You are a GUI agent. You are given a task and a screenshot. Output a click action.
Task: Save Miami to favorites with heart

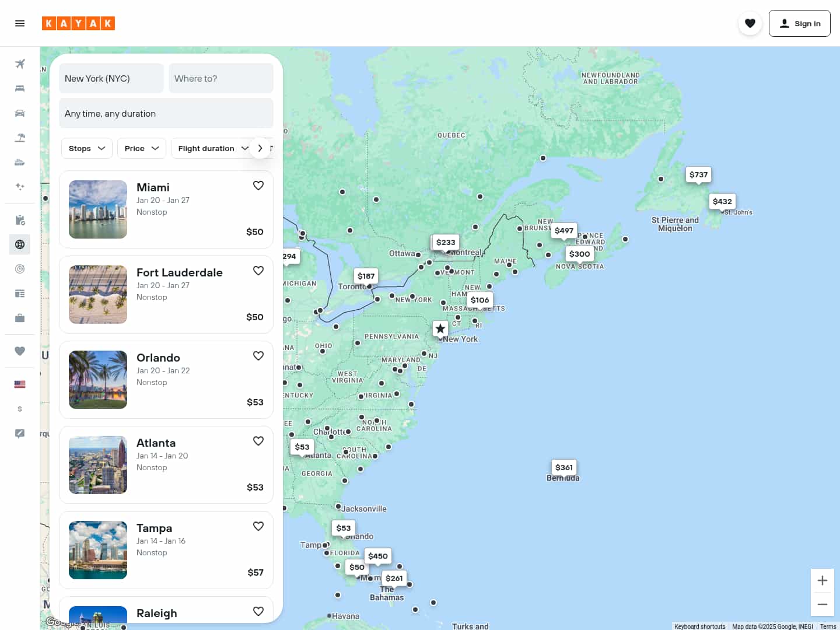click(258, 185)
